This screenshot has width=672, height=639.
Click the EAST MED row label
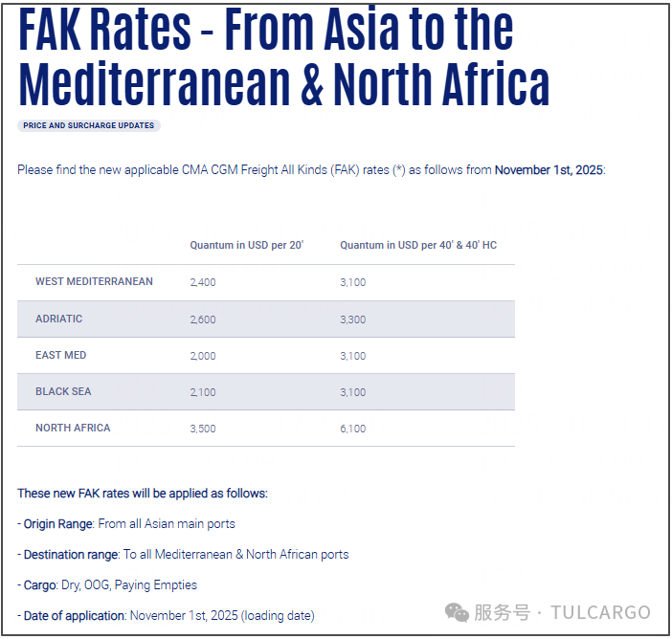point(61,355)
